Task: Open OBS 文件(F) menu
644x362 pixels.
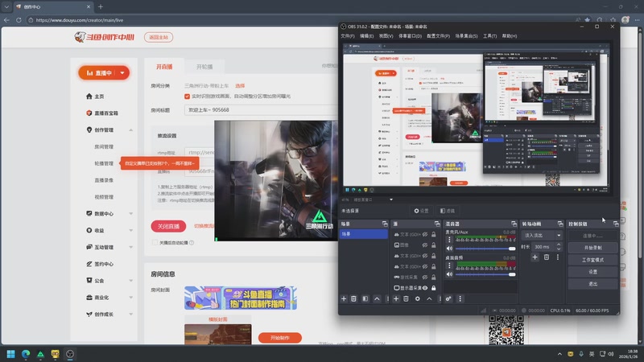Action: point(348,36)
